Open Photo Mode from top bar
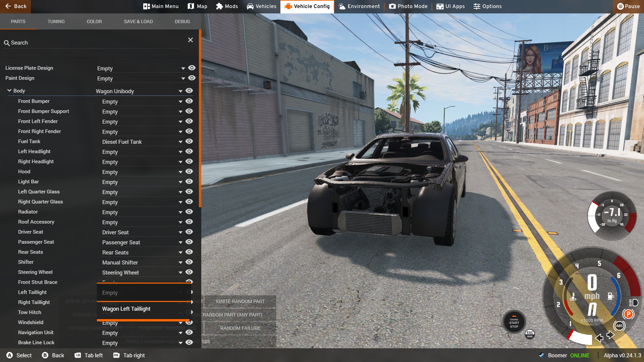Screen dimensions: 644x362 coord(408,6)
